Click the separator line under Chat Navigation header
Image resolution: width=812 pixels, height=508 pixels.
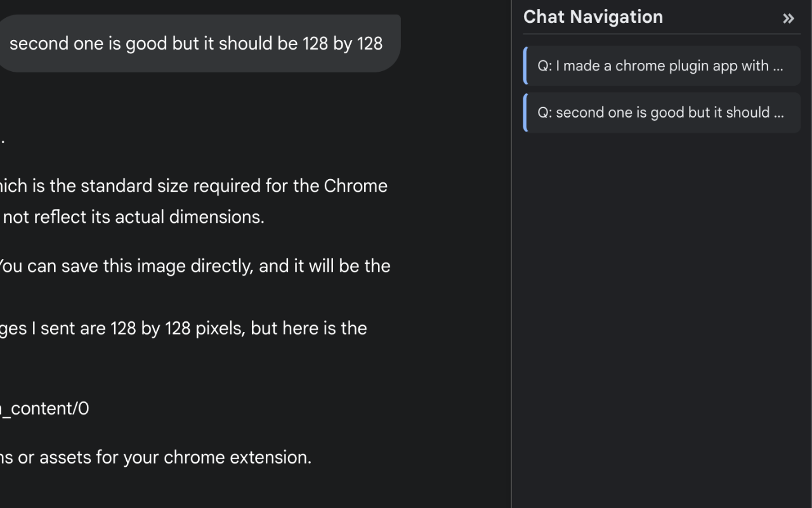pyautogui.click(x=662, y=34)
